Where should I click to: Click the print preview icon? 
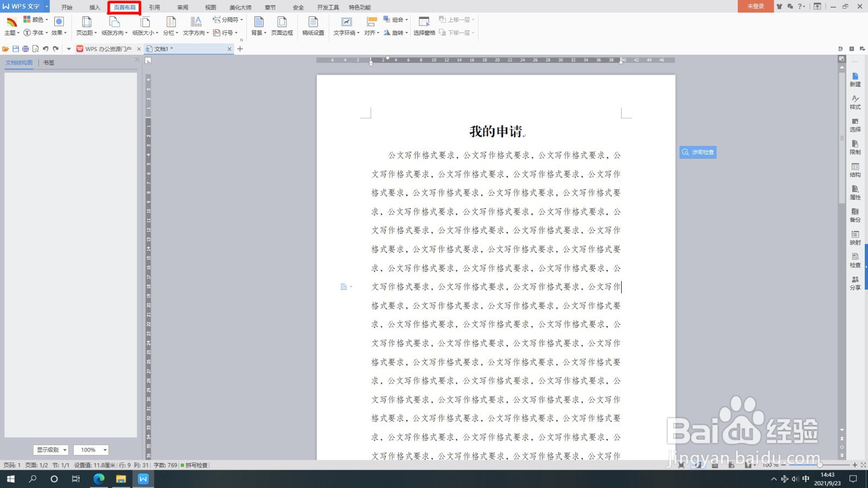point(35,49)
